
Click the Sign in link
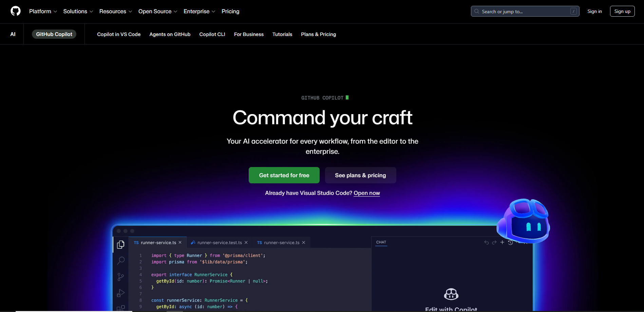click(594, 11)
